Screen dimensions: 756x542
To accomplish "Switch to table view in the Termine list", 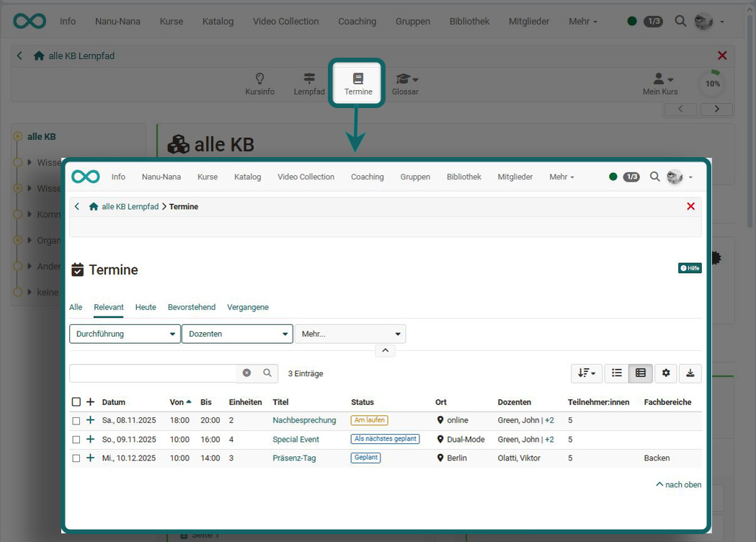I will [x=641, y=373].
